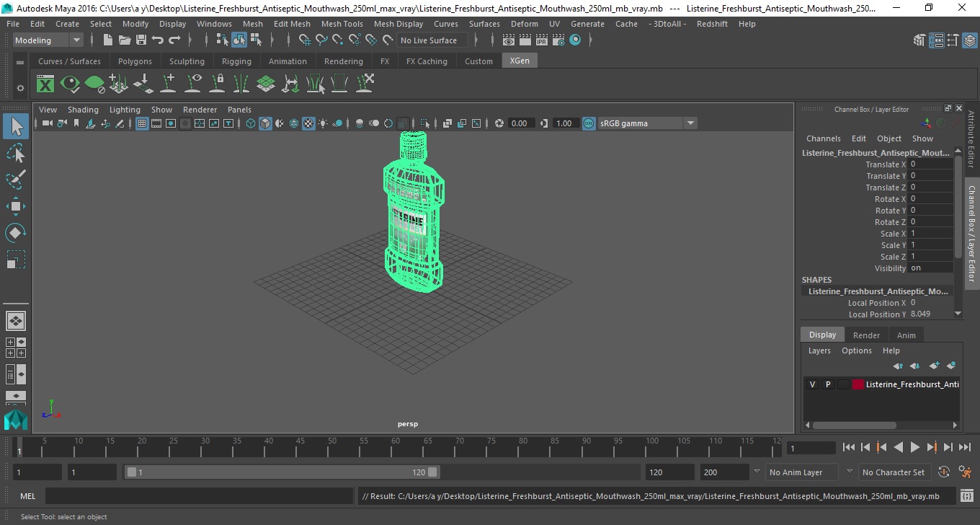Screen dimensions: 980x525
Task: Toggle viewport film gate display
Action: tap(156, 123)
